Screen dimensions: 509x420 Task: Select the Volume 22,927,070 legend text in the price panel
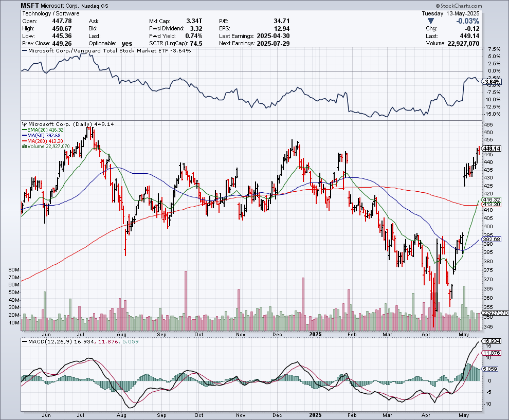tap(48, 147)
